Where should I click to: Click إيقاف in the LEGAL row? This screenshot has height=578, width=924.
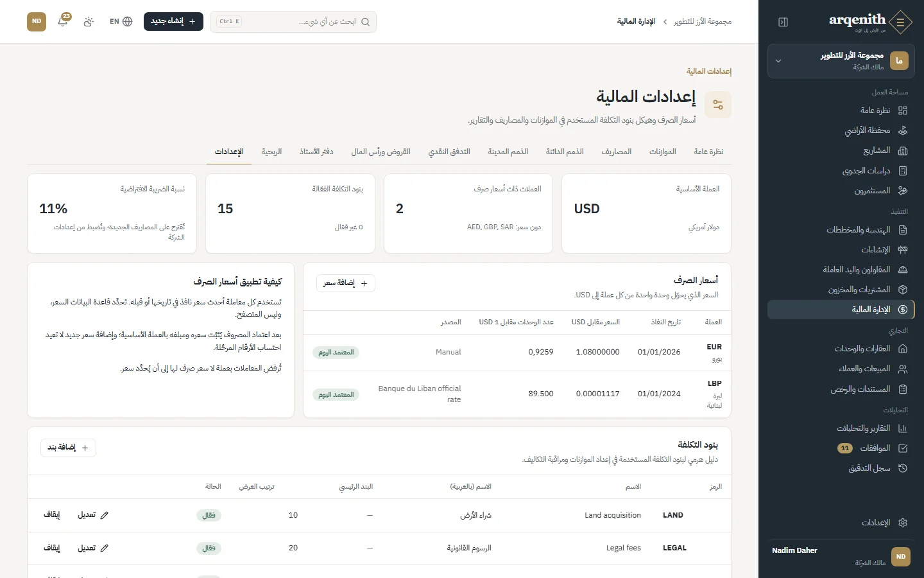tap(51, 548)
